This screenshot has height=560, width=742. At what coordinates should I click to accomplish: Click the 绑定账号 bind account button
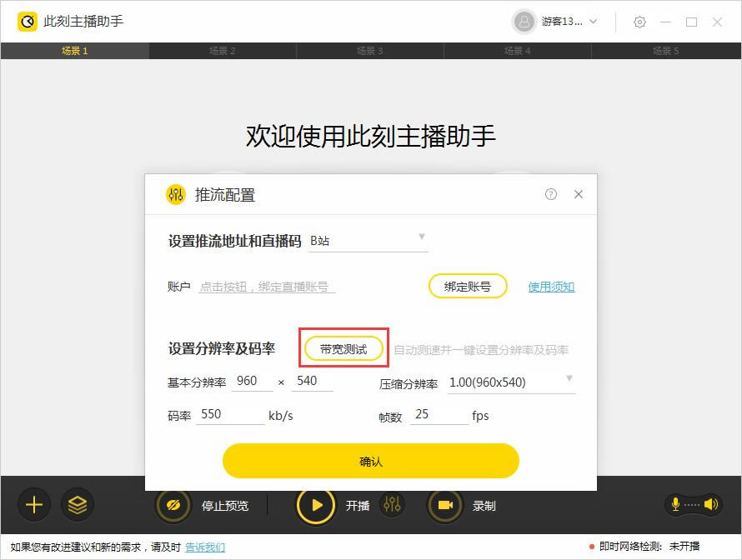468,285
